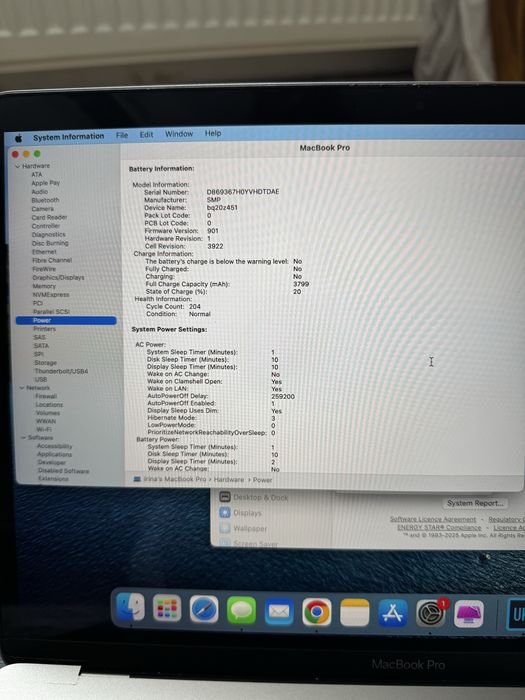Click the Full Charge Capacity value 3799
Viewport: 525px width, 700px height.
pos(301,284)
